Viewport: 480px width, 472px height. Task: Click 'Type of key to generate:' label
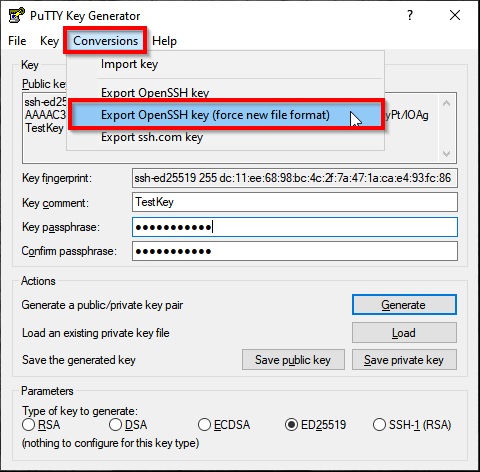80,411
